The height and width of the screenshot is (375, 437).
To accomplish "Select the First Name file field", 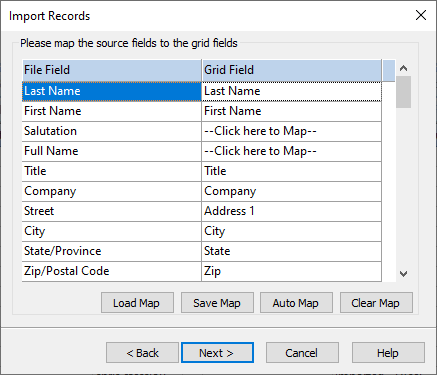I will [x=112, y=111].
